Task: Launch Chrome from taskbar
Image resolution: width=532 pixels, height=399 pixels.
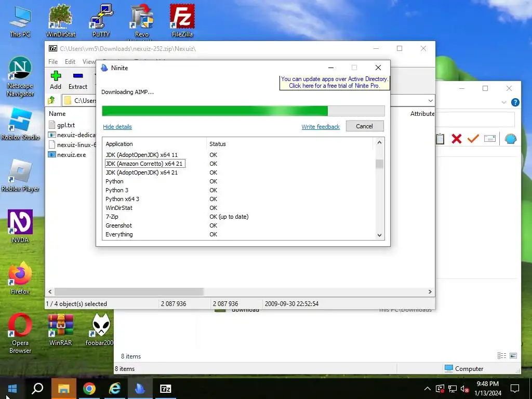Action: [89, 389]
